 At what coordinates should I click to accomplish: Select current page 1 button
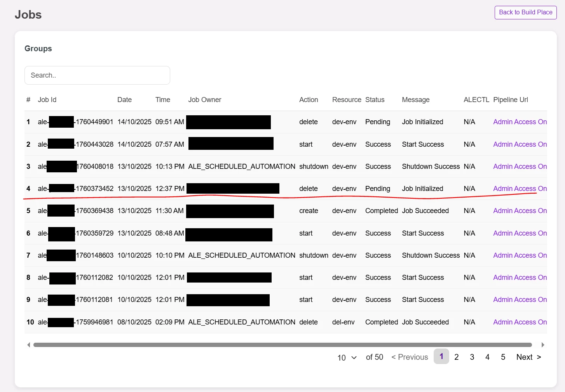point(441,356)
